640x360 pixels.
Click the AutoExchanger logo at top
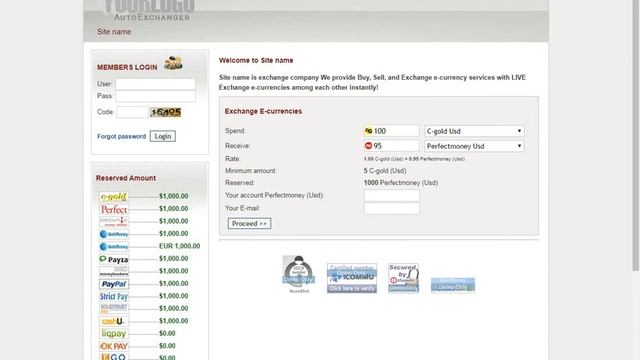point(149,10)
